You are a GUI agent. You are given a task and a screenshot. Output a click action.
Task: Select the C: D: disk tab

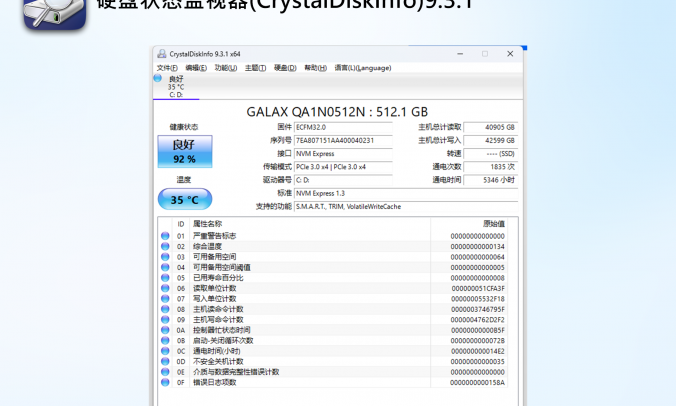pyautogui.click(x=176, y=87)
